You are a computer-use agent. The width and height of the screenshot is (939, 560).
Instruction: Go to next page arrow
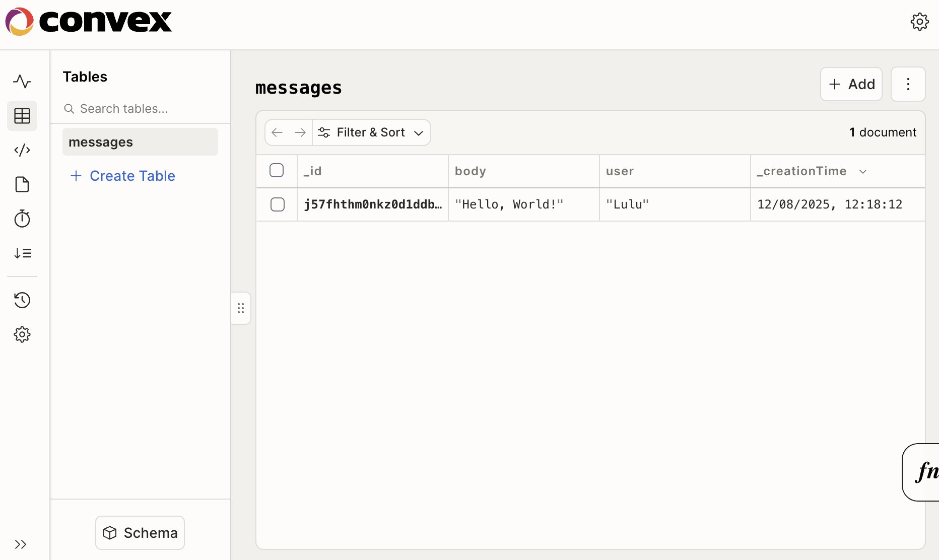(300, 132)
